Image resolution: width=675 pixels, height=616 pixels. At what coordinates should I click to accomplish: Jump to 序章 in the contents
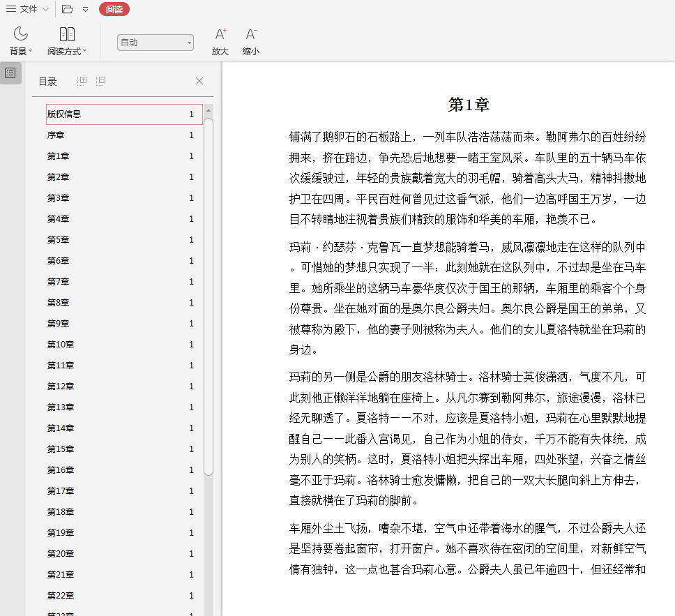click(124, 135)
